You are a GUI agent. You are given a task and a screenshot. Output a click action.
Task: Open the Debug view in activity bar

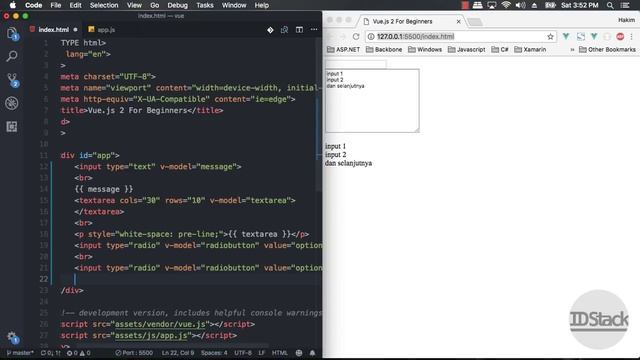tap(12, 103)
